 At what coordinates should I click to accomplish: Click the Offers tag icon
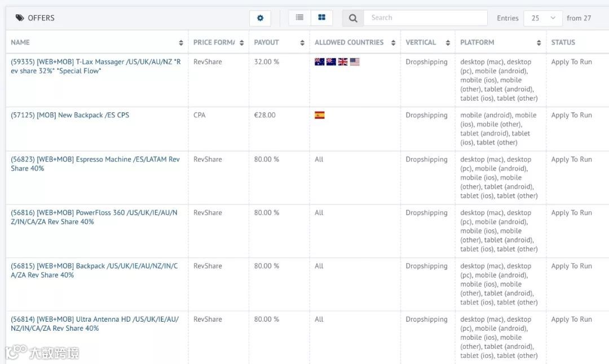click(20, 18)
